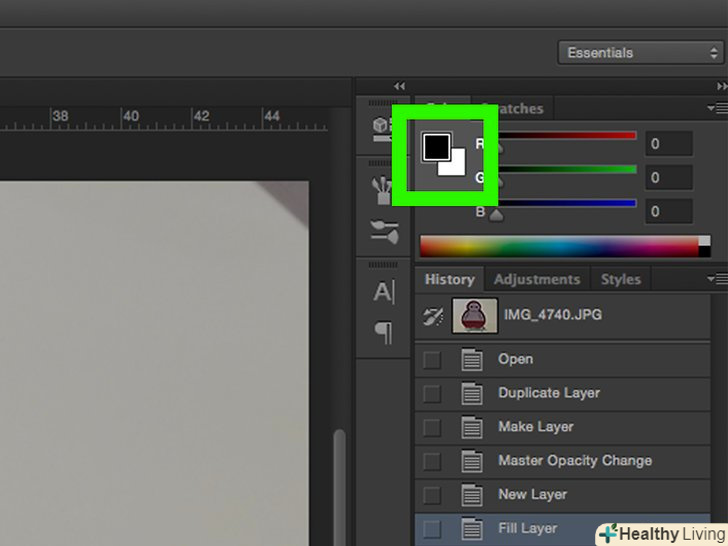Toggle the box beside New Layer state
This screenshot has height=546, width=728.
pos(432,495)
